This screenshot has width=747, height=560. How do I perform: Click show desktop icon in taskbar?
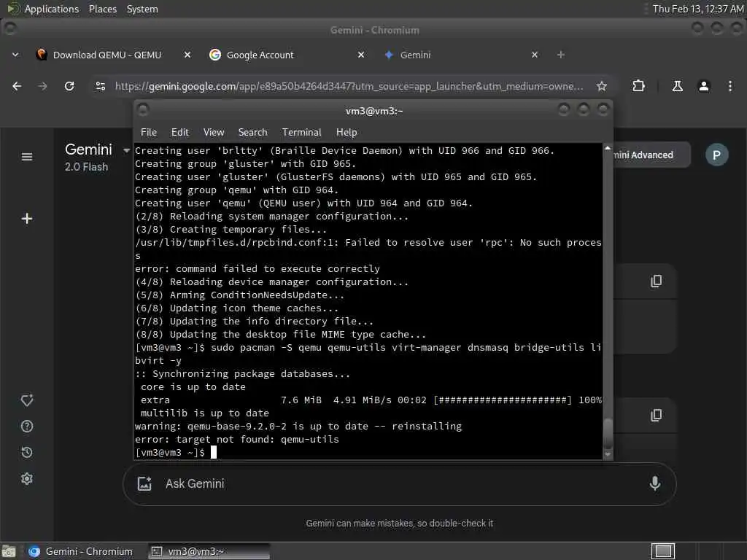click(9, 551)
